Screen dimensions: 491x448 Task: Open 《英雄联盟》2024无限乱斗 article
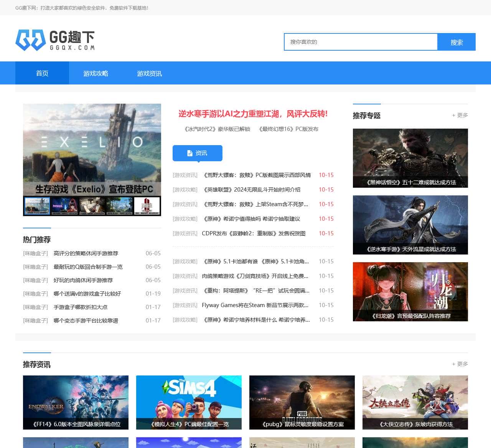click(251, 190)
